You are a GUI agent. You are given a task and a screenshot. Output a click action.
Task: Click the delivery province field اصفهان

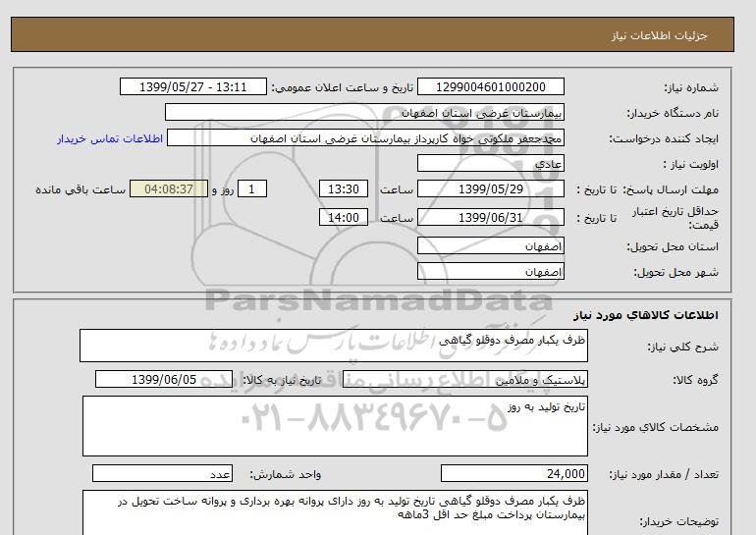pos(491,245)
